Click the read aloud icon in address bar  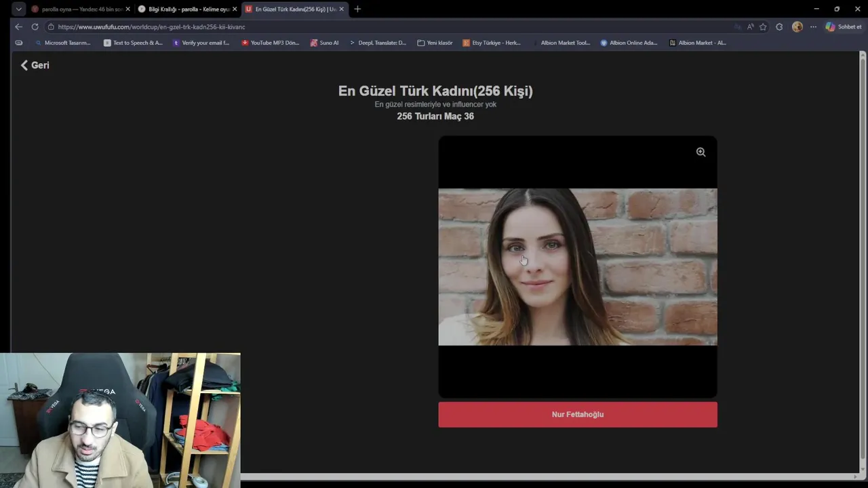pyautogui.click(x=750, y=26)
